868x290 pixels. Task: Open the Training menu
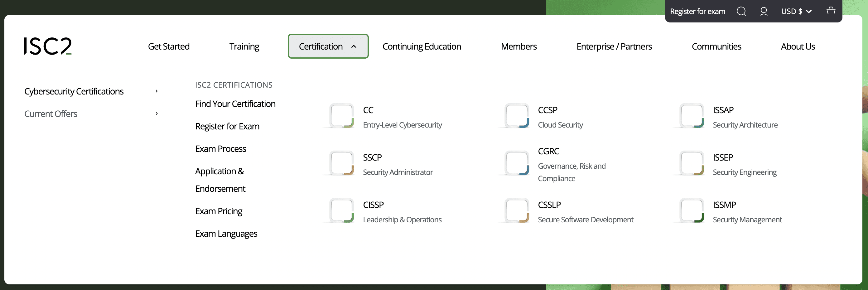pos(244,46)
